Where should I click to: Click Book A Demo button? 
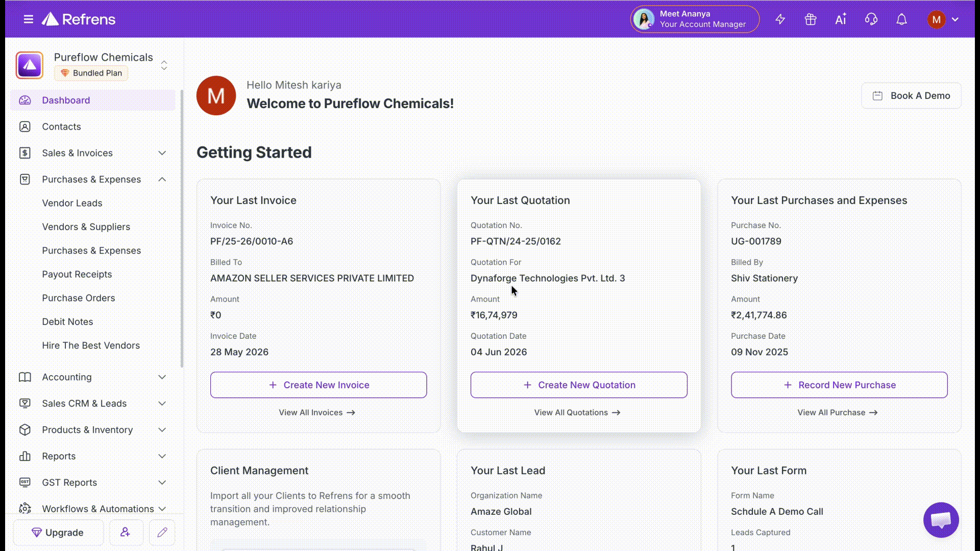click(911, 95)
